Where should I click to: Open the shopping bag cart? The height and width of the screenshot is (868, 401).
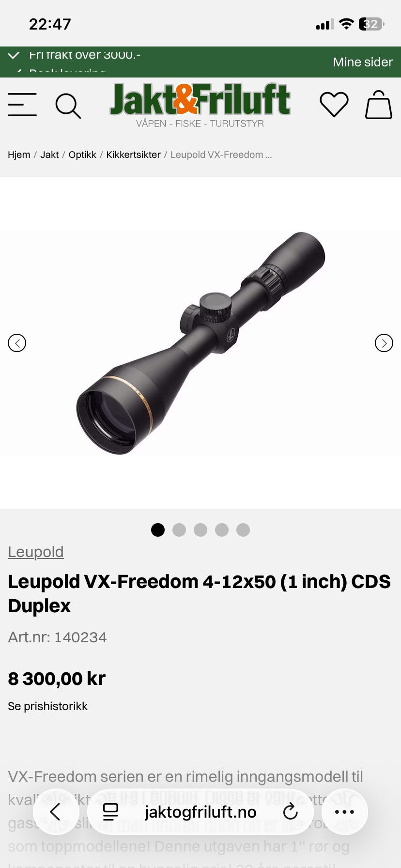(x=379, y=105)
